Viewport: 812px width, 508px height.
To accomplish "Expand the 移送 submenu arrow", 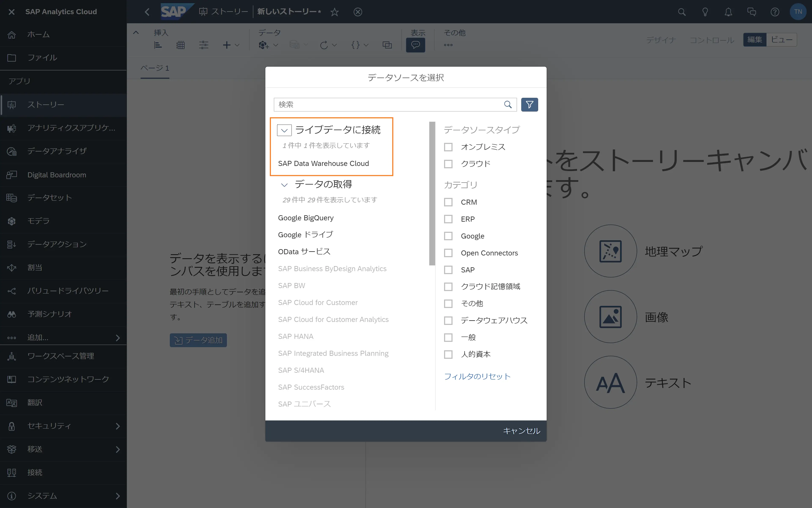I will 117,449.
